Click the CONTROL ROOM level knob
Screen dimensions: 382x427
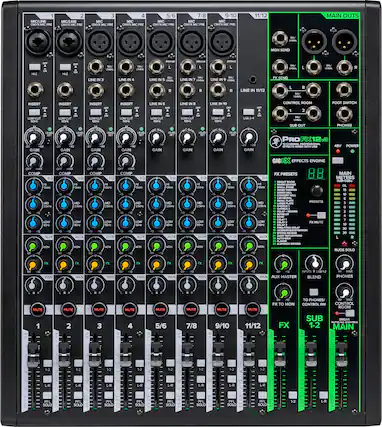click(x=345, y=292)
